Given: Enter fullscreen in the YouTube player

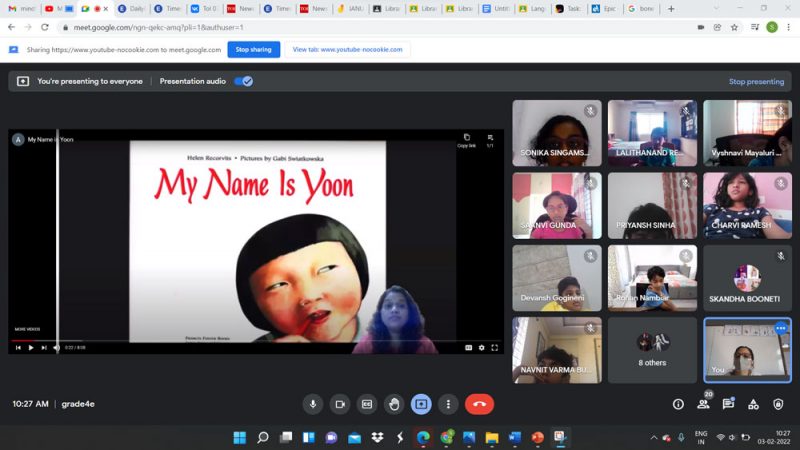Looking at the screenshot, I should click(x=494, y=347).
